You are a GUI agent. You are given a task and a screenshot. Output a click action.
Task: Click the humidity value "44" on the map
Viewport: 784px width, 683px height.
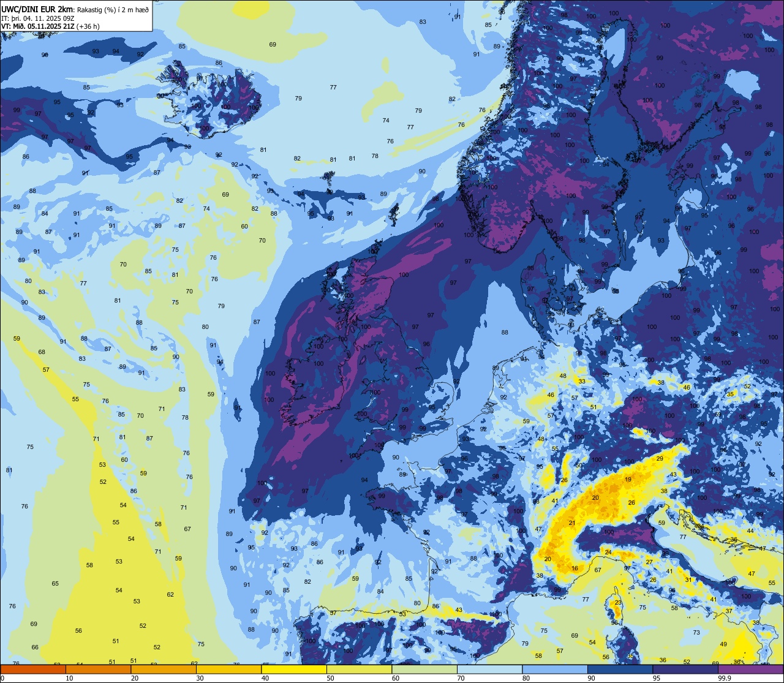pos(751,530)
